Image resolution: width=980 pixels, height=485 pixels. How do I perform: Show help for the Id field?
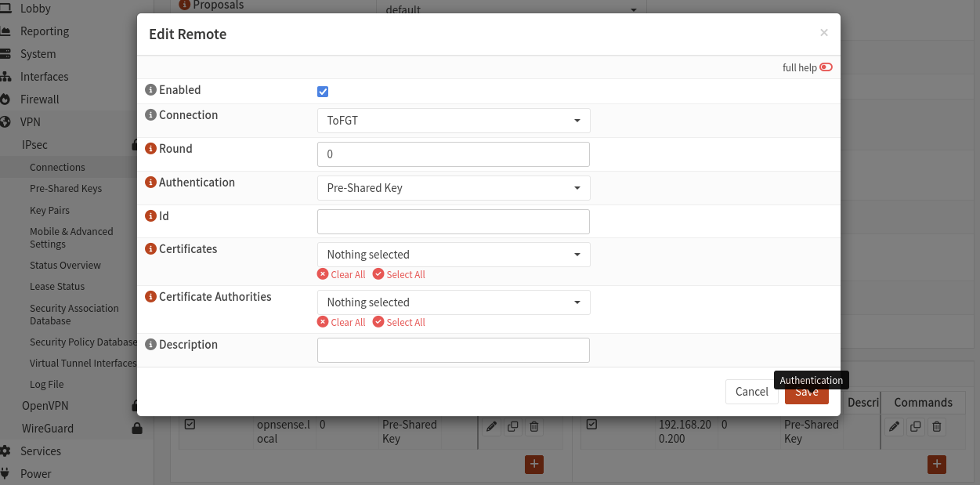point(151,216)
